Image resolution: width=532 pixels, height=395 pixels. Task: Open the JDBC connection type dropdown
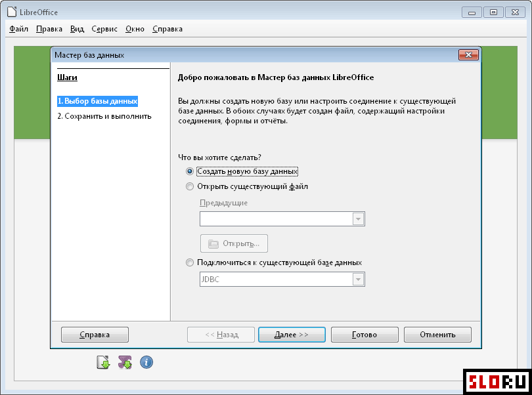[358, 280]
